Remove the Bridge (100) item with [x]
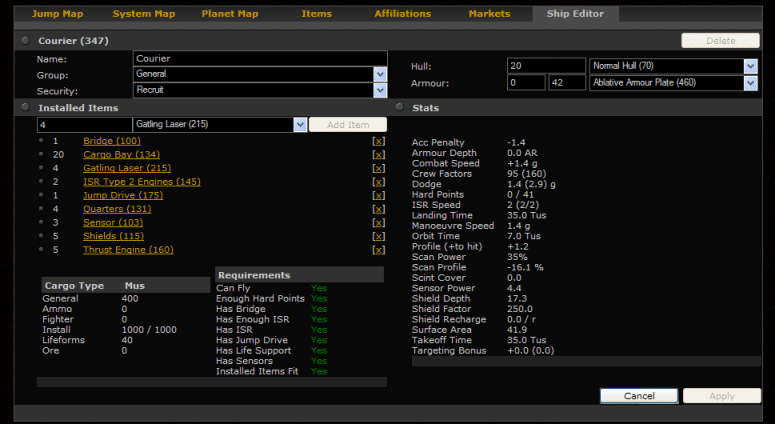This screenshot has height=424, width=775. (378, 141)
